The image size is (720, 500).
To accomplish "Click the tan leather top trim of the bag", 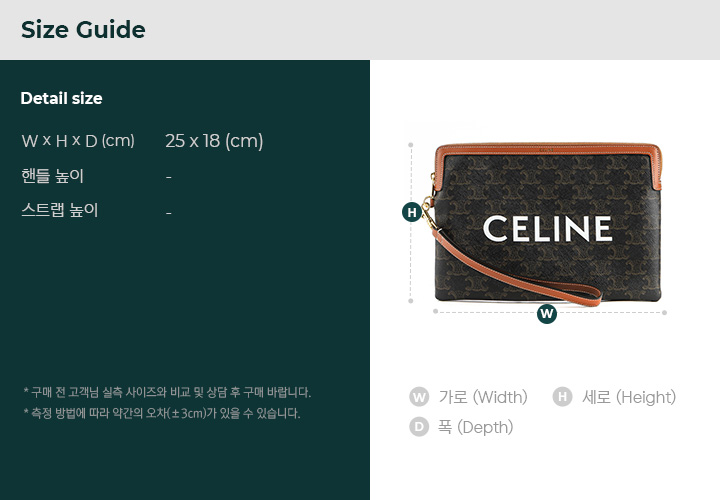I will click(x=547, y=151).
